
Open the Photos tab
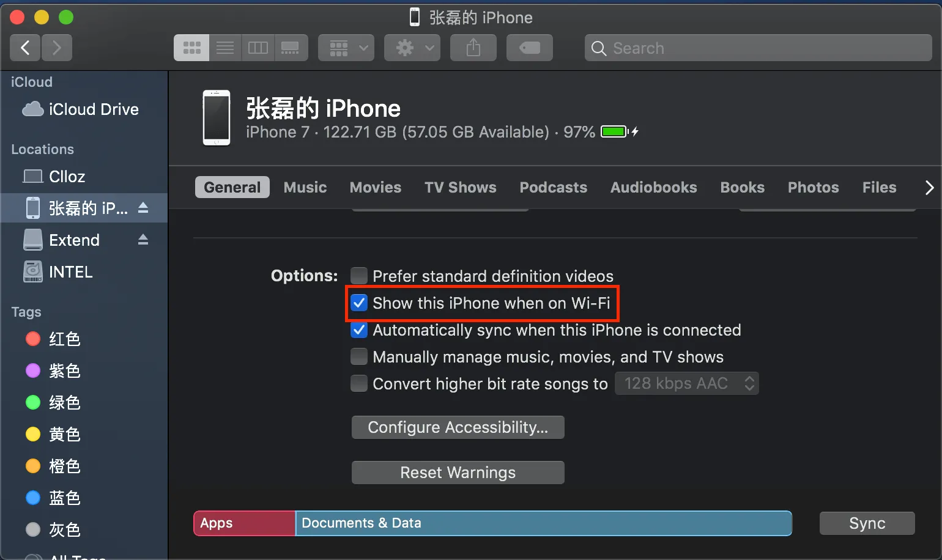tap(813, 188)
